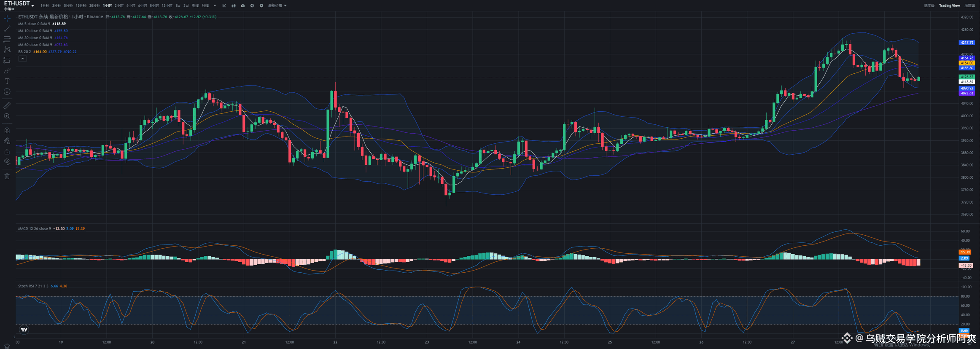This screenshot has height=349, width=980.
Task: Click the MACD 12 26 close 9 legend
Action: [35, 228]
